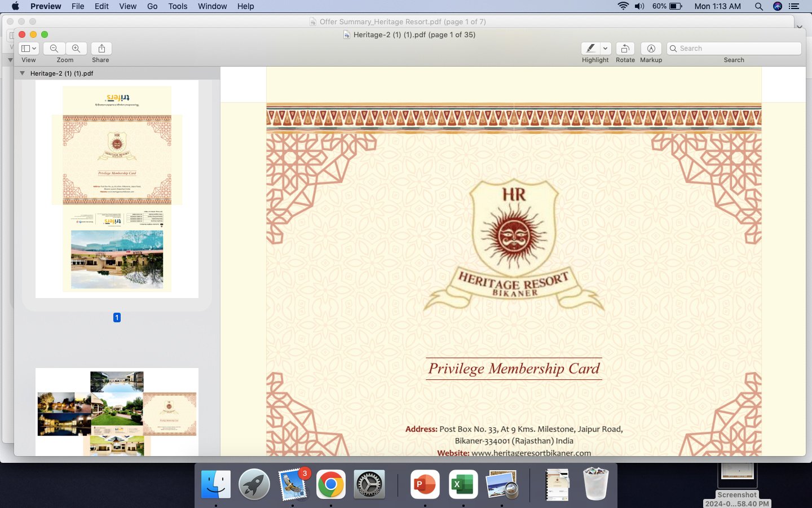Click the clock showing Mon 1:13 AM
This screenshot has width=812, height=508.
[x=717, y=6]
